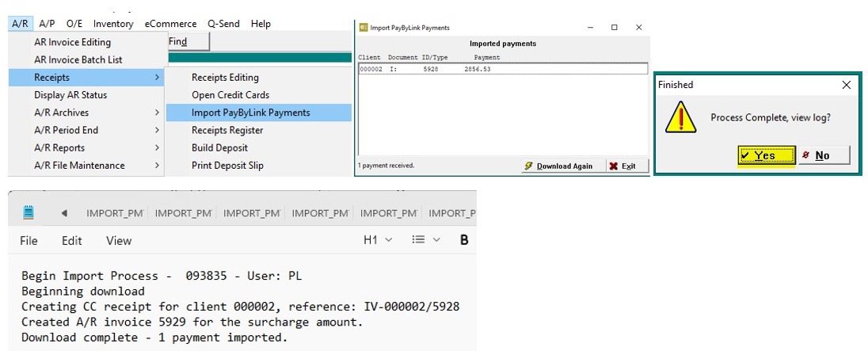Close the Import PayByLink Payments window

tap(638, 27)
